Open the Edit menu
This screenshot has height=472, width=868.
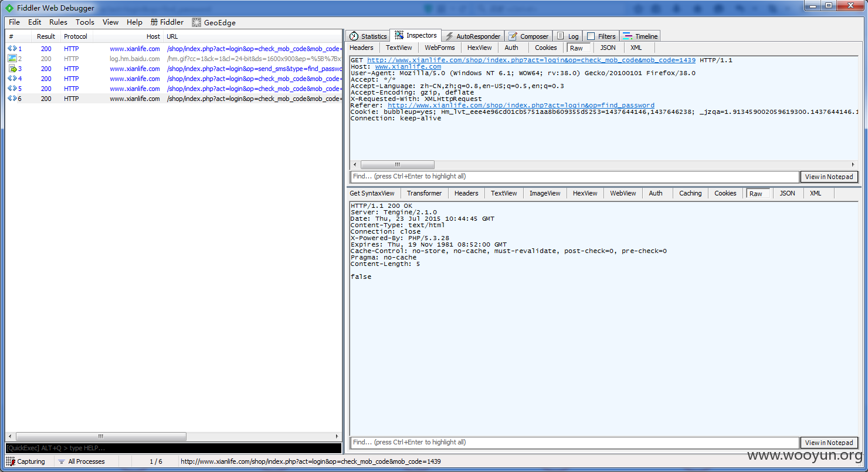(x=35, y=22)
